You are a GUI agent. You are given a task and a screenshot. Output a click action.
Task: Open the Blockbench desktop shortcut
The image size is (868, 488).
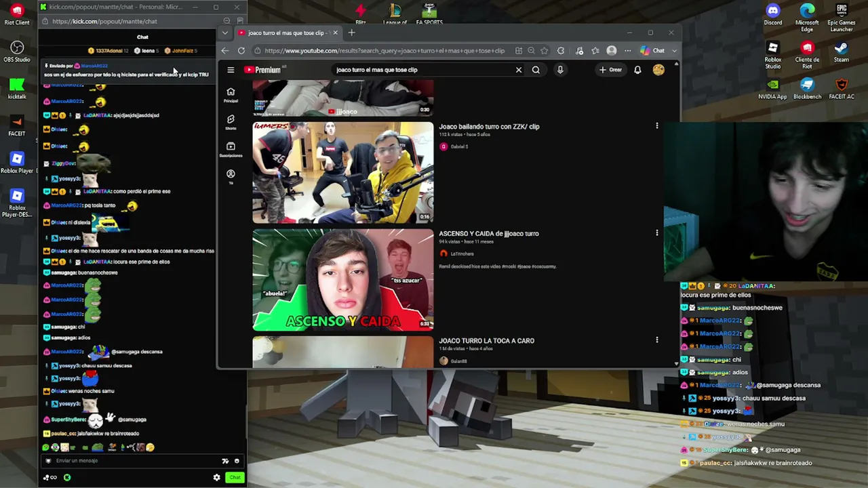(x=807, y=89)
